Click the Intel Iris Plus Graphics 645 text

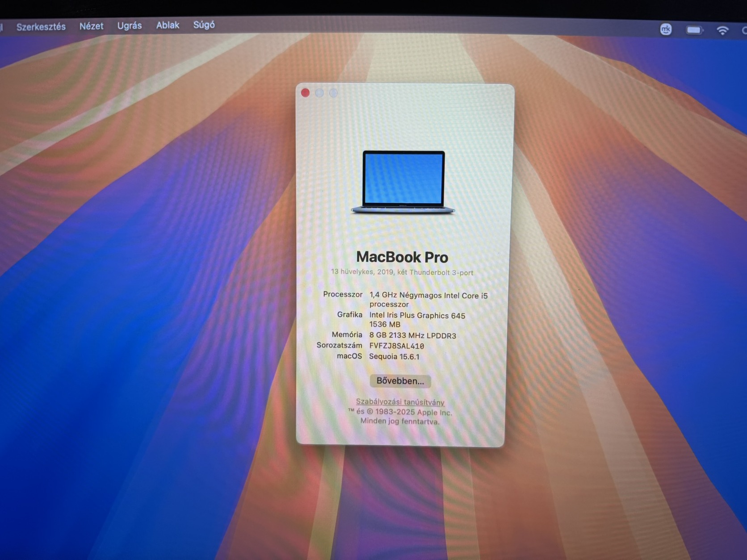point(417,315)
